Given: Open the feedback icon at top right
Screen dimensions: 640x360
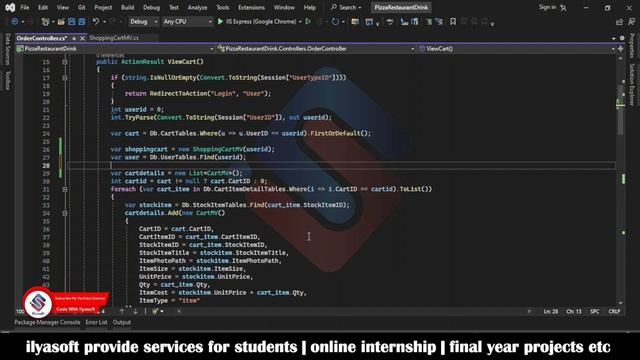Looking at the screenshot, I should coord(631,22).
